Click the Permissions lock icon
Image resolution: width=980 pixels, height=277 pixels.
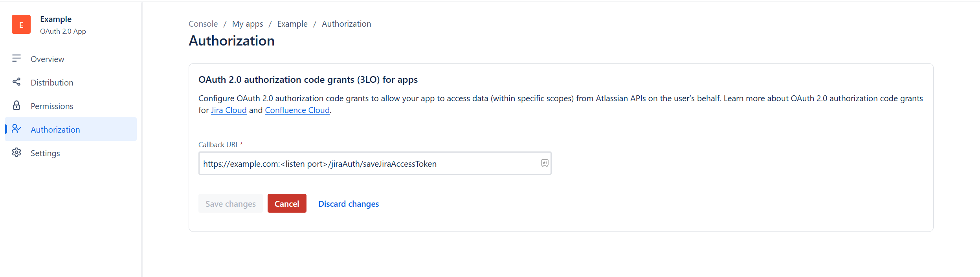(17, 106)
